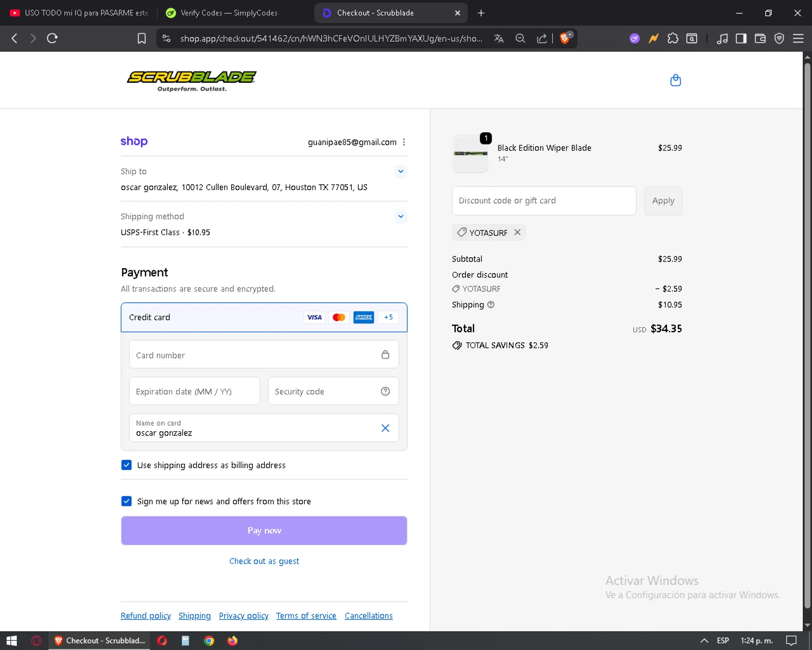
Task: Click the purple extension icon in toolbar
Action: [x=634, y=38]
